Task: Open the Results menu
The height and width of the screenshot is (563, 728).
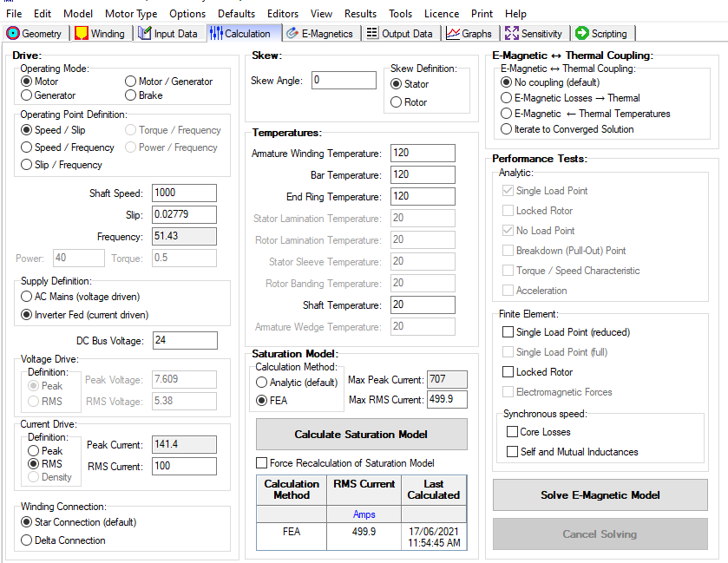Action: (x=360, y=14)
